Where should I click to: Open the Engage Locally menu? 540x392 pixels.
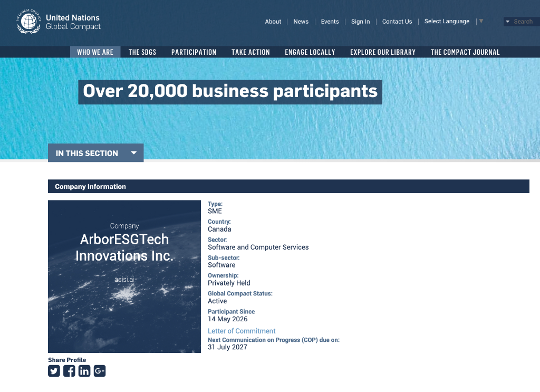tap(310, 52)
